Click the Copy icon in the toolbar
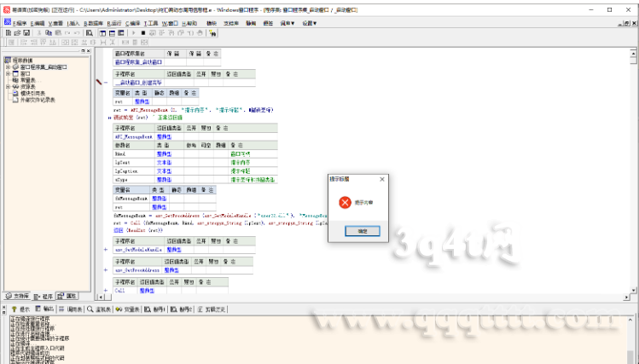Screen dimensions: 639x364 click(x=49, y=33)
